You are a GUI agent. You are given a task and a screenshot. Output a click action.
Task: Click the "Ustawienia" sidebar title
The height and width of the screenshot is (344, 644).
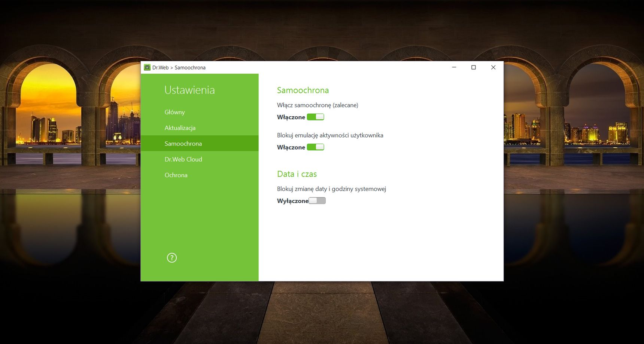pyautogui.click(x=189, y=90)
